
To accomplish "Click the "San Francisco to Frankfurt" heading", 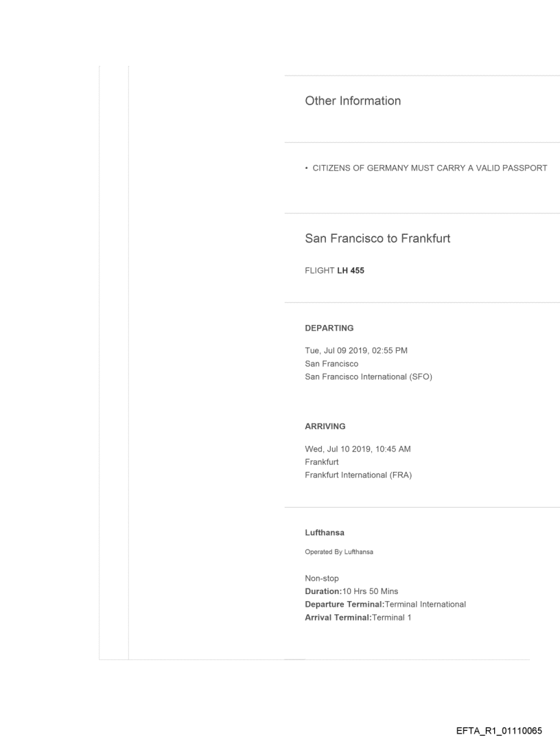I will point(377,240).
